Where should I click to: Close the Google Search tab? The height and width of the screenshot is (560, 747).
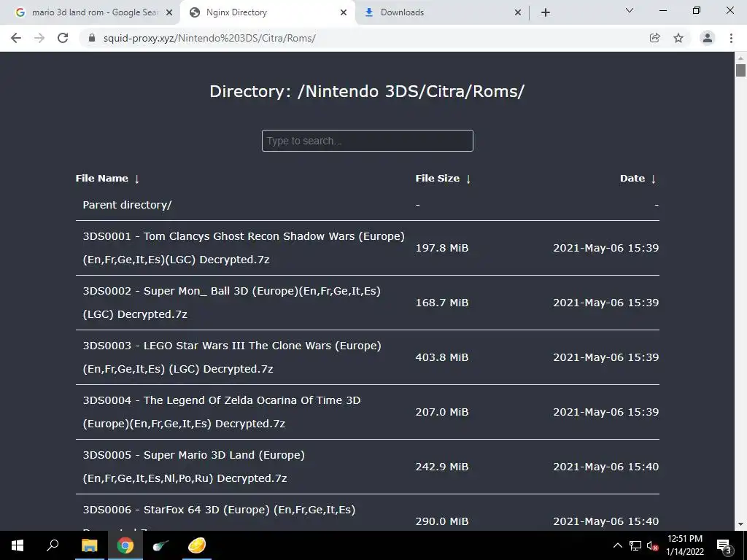click(169, 13)
